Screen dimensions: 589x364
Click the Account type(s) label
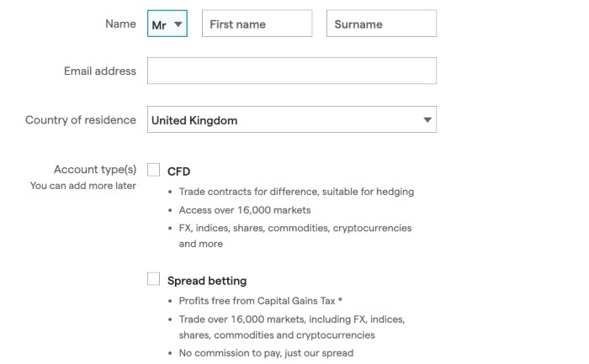(95, 170)
